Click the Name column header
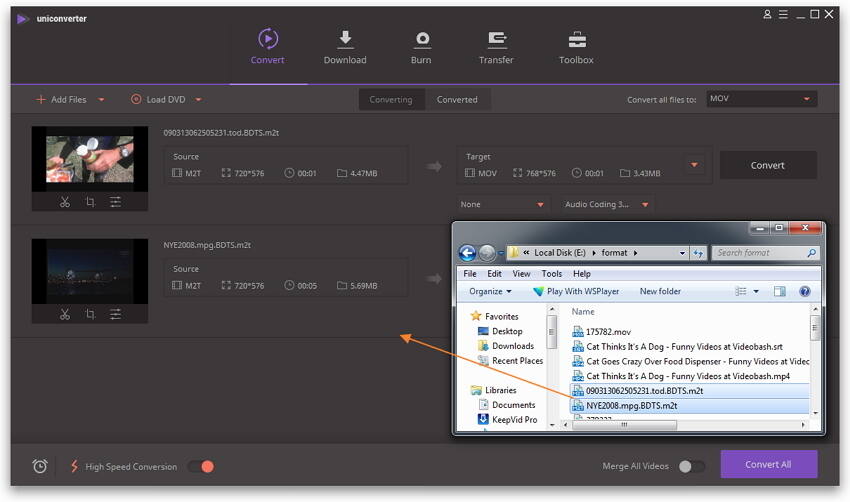 [x=583, y=312]
